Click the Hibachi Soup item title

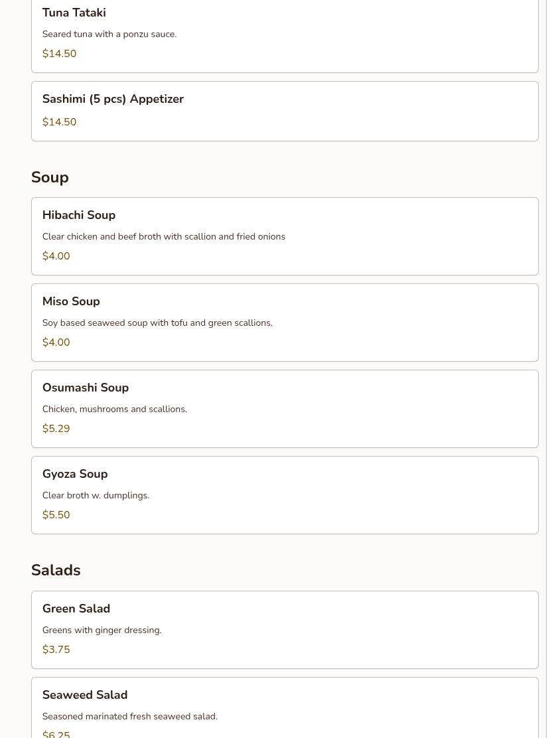[79, 215]
